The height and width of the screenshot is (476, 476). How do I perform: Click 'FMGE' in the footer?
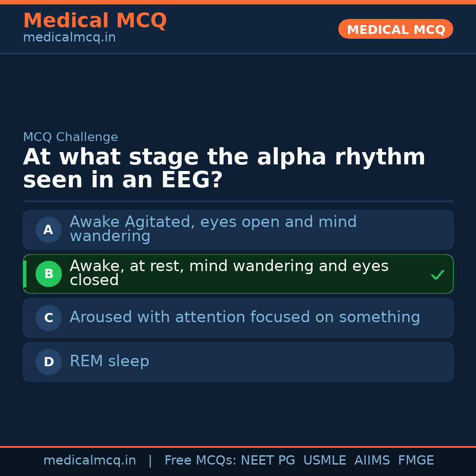coord(416,461)
